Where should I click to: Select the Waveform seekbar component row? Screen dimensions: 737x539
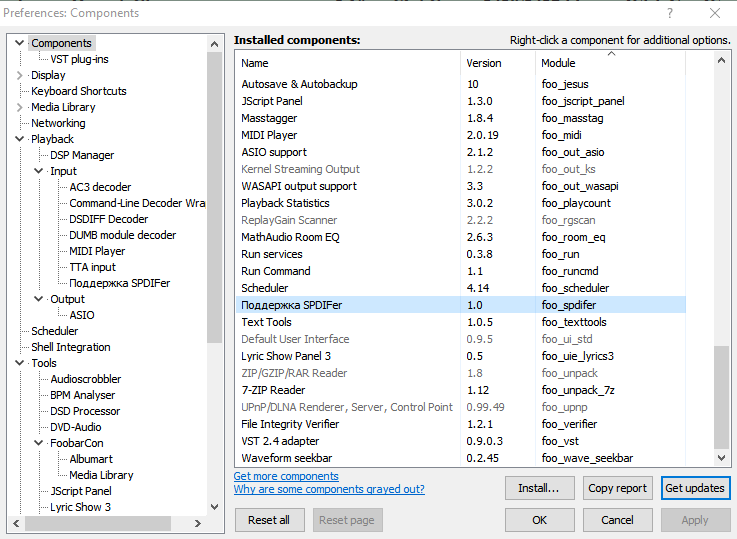click(x=287, y=458)
